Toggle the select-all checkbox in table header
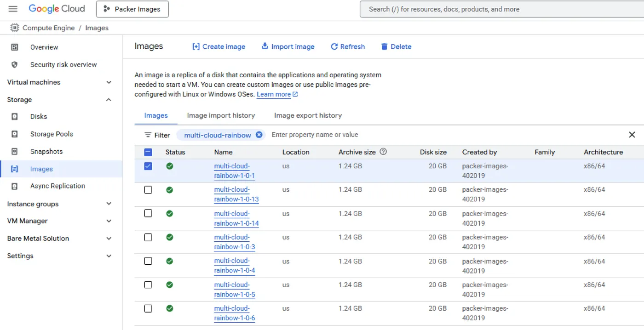The image size is (644, 330). (x=148, y=152)
